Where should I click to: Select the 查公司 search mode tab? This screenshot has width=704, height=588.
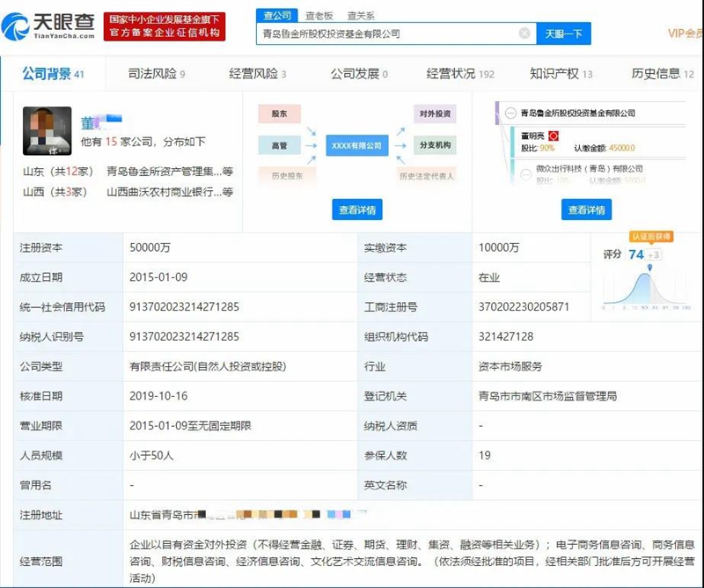click(x=277, y=16)
